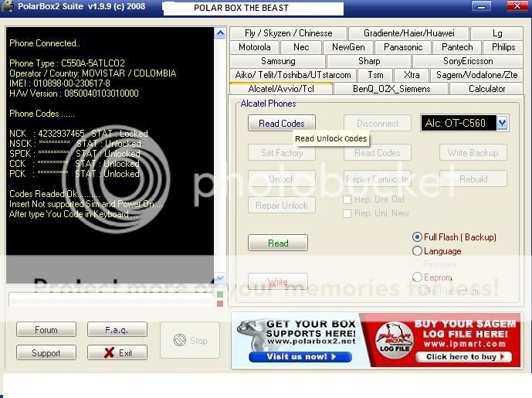
Task: Open the Pantech tab
Action: [x=457, y=47]
